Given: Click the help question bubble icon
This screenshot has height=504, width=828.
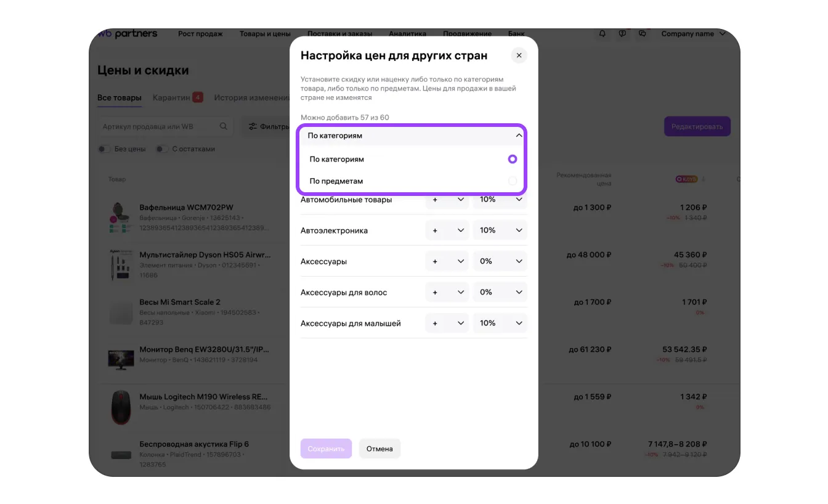Looking at the screenshot, I should point(622,34).
